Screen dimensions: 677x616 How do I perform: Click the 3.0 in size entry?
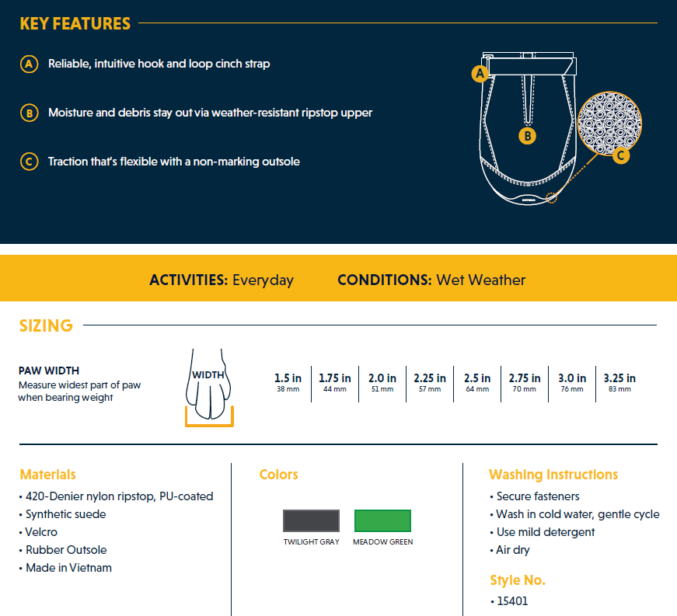click(572, 383)
